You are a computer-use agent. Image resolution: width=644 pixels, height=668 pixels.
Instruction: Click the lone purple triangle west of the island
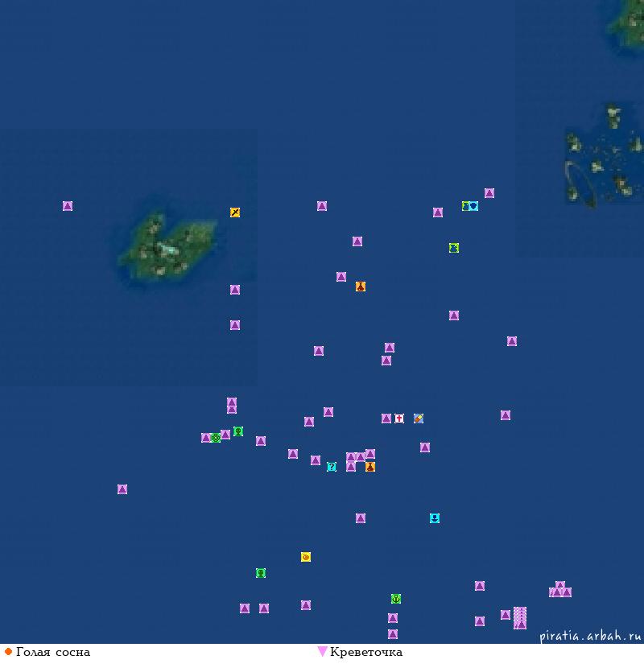point(68,206)
